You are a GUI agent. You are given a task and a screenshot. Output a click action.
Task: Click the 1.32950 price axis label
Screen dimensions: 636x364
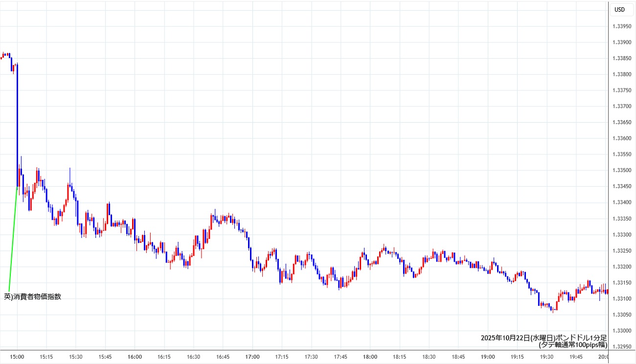(x=622, y=347)
